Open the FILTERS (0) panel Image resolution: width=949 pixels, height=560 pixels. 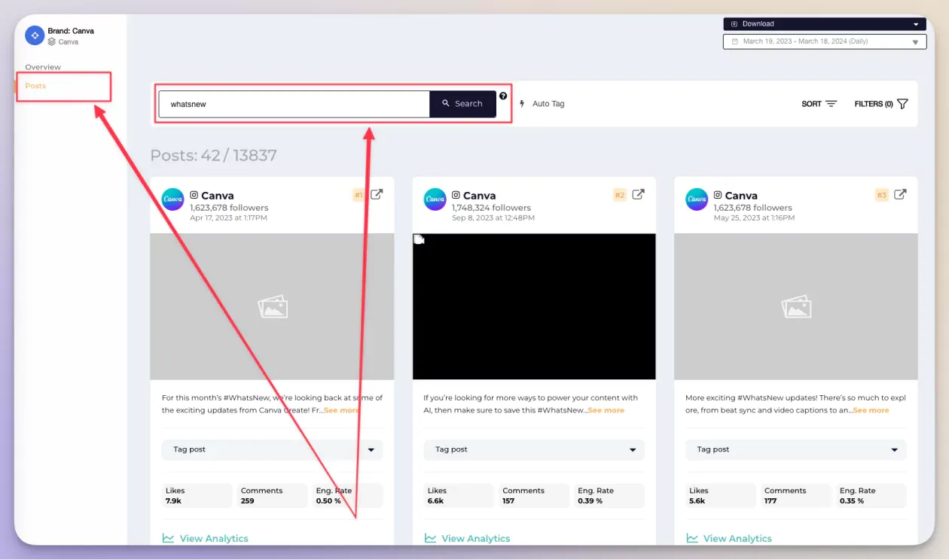tap(881, 104)
